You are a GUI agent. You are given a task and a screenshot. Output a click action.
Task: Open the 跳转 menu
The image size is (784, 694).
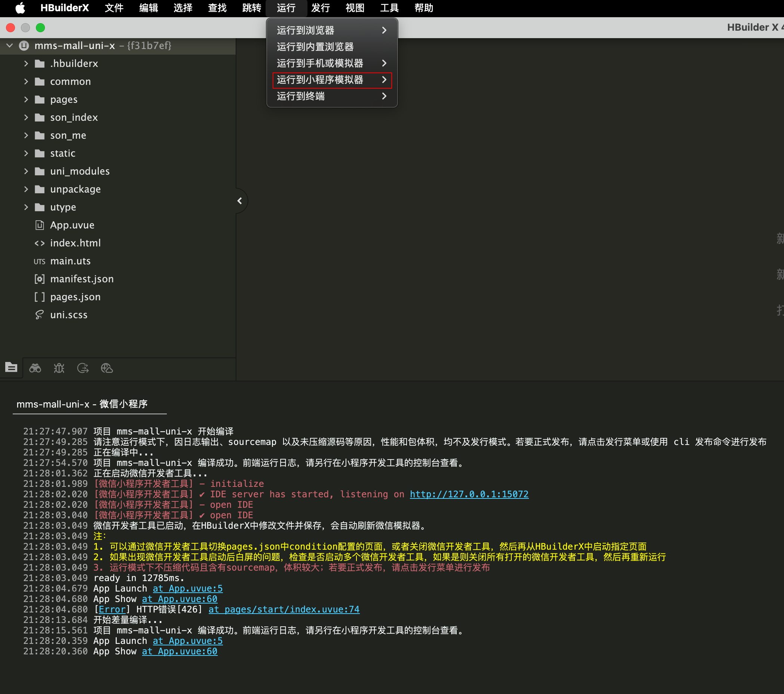[x=252, y=8]
